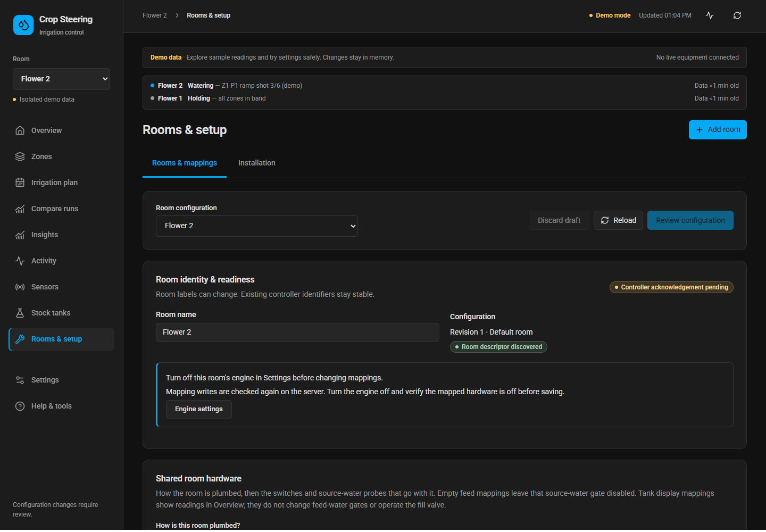
Task: Click the 'Shared room hardware' heading
Action: pos(198,479)
